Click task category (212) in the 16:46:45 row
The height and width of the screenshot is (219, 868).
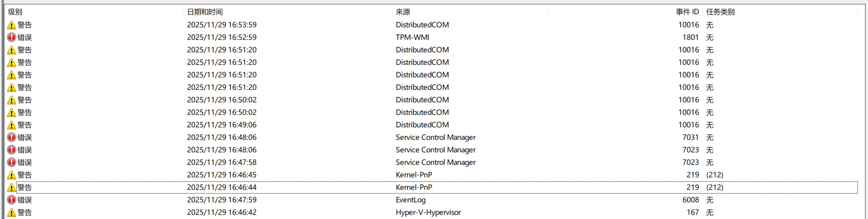coord(714,175)
